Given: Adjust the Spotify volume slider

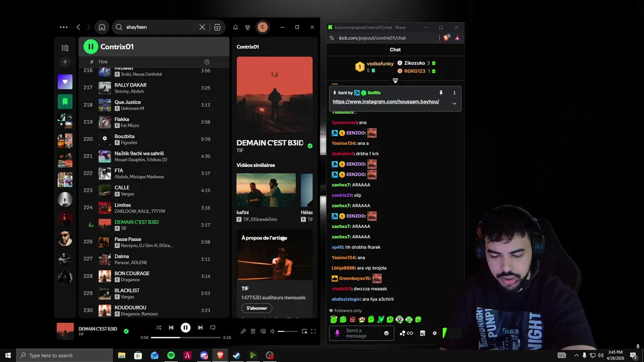Looking at the screenshot, I should [288, 331].
